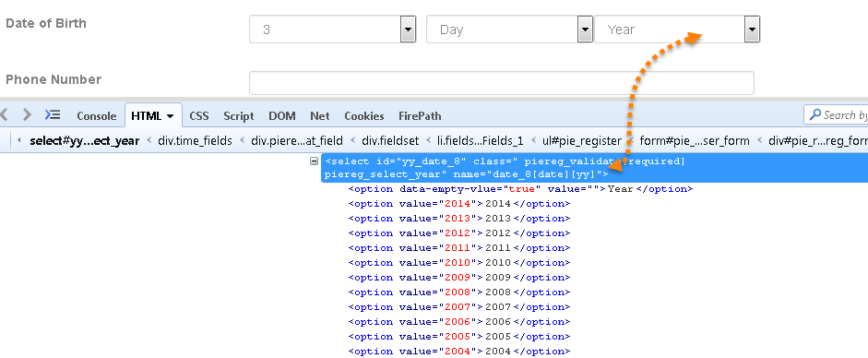The width and height of the screenshot is (868, 358).
Task: Switch to the CSS tab
Action: coord(199,116)
